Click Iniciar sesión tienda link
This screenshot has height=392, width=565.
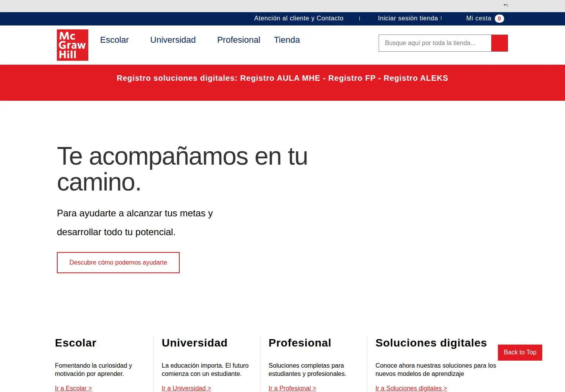408,18
